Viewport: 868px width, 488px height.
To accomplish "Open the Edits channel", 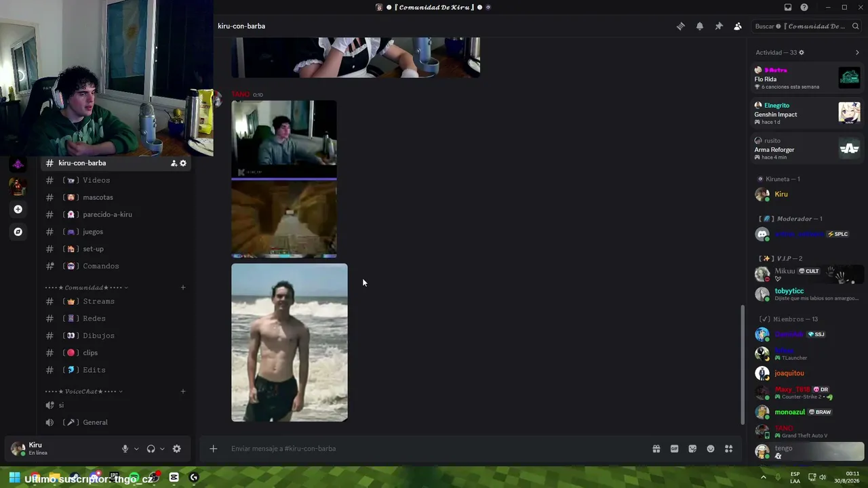I will coord(115,370).
